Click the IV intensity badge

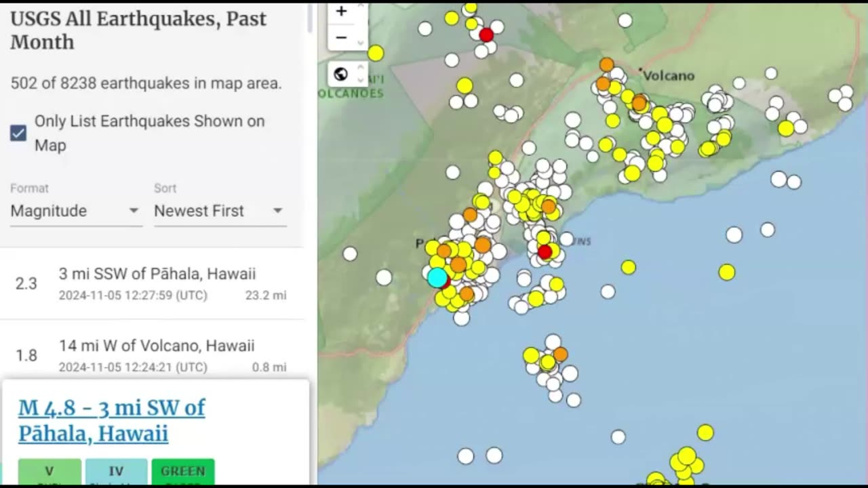[x=116, y=472]
